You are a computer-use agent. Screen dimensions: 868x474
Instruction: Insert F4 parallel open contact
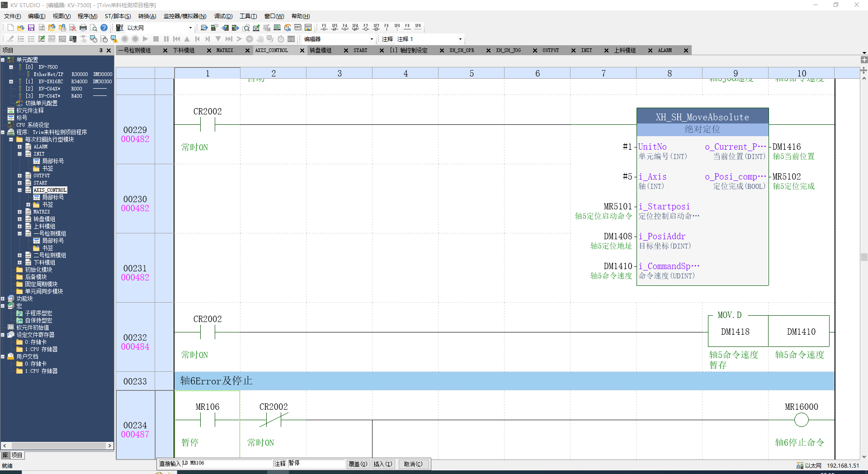(x=345, y=28)
